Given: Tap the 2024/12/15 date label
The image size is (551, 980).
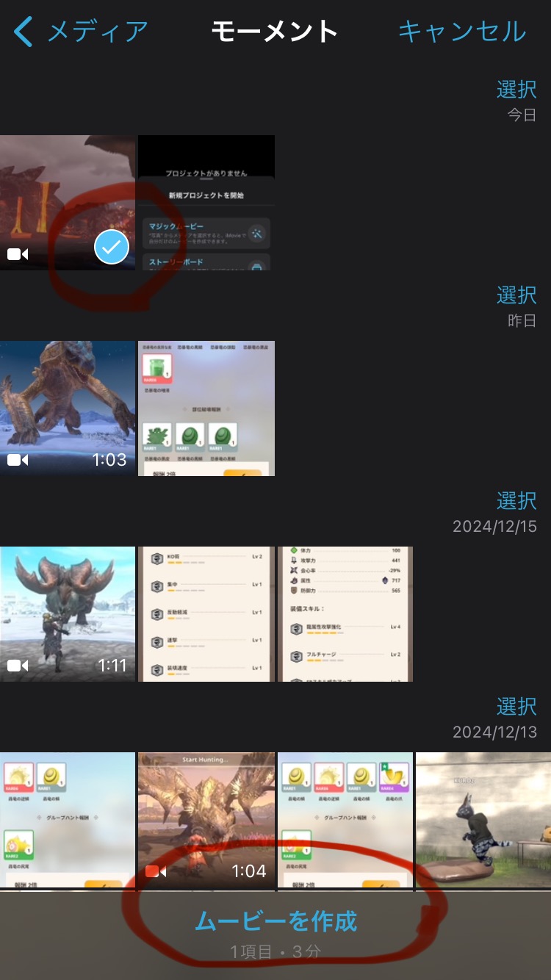Looking at the screenshot, I should 494,527.
